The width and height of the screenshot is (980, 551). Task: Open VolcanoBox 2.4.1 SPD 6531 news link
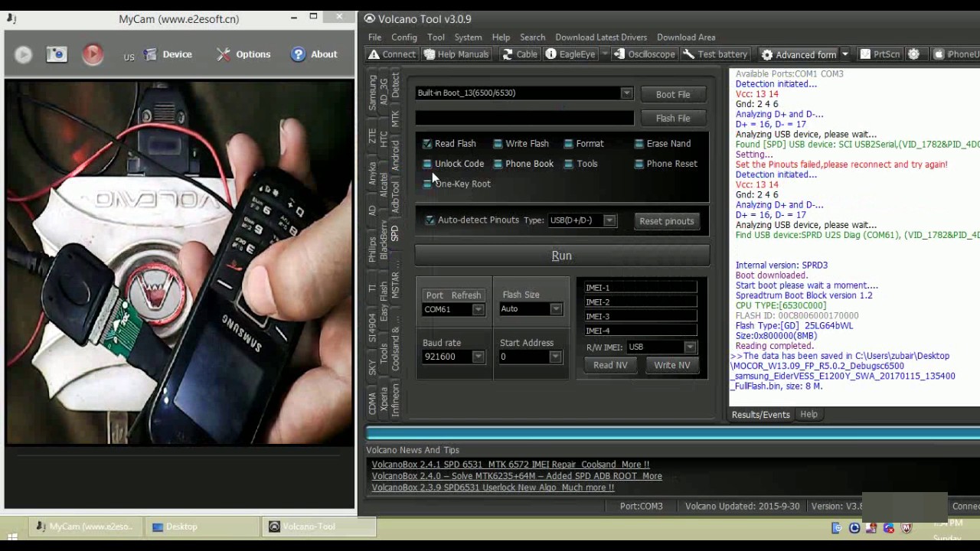click(511, 465)
